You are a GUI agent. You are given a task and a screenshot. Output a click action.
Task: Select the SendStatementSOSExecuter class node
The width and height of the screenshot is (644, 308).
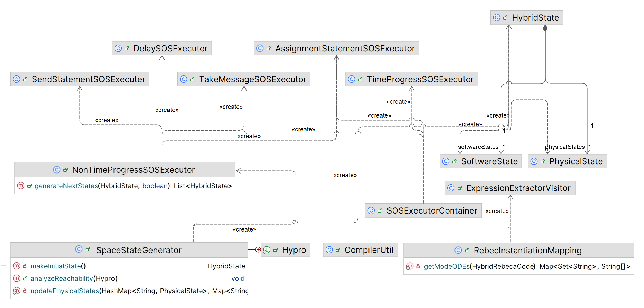click(88, 79)
